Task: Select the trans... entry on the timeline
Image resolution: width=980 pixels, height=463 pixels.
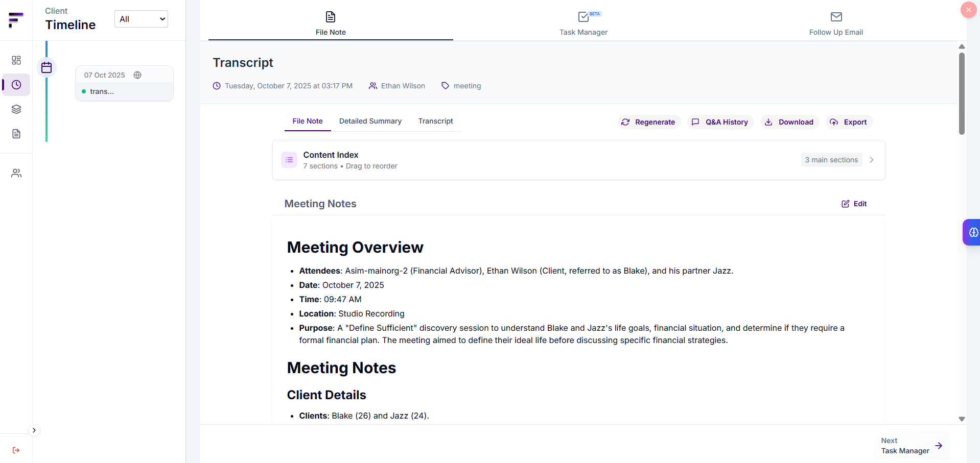Action: 102,91
